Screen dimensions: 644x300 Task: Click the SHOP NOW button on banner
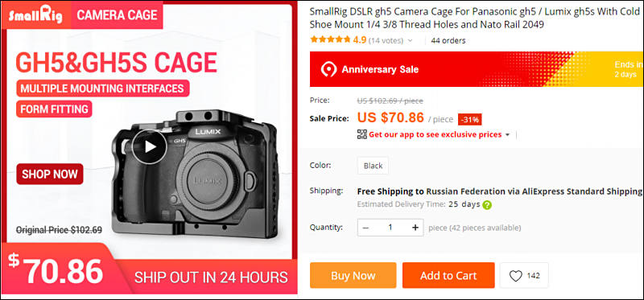(50, 174)
